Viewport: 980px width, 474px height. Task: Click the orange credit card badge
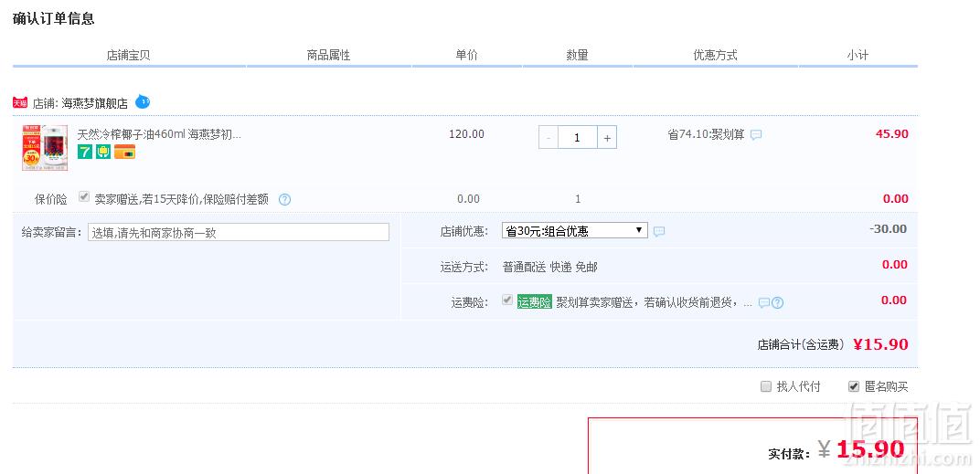(x=124, y=152)
